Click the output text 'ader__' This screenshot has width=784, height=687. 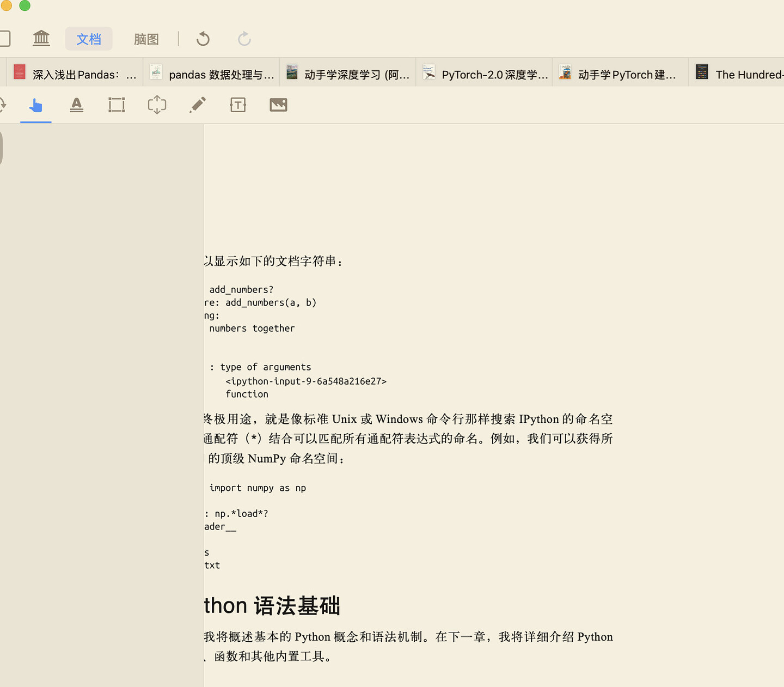pos(220,527)
